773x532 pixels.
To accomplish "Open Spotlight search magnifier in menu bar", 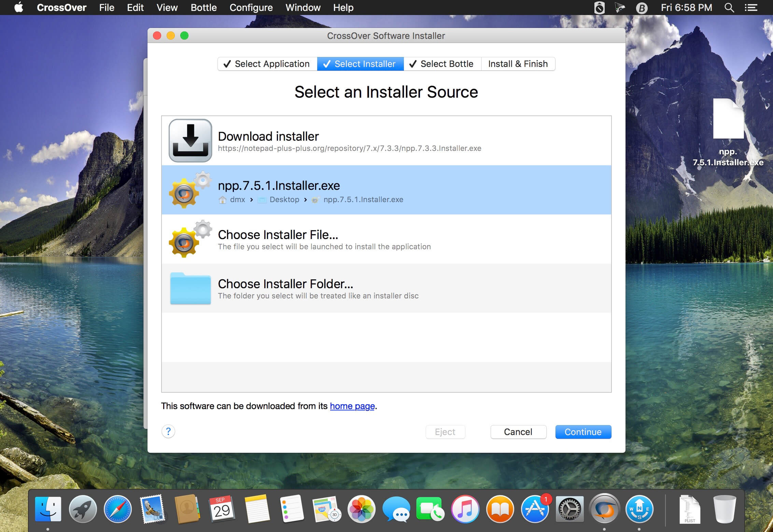I will tap(729, 8).
